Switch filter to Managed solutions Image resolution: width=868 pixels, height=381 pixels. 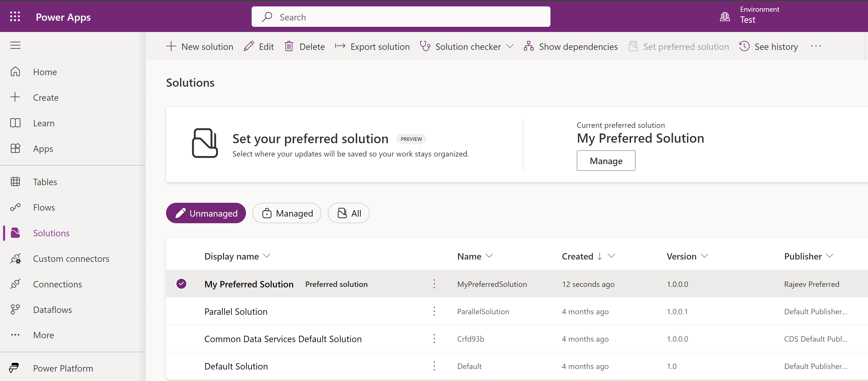[287, 213]
